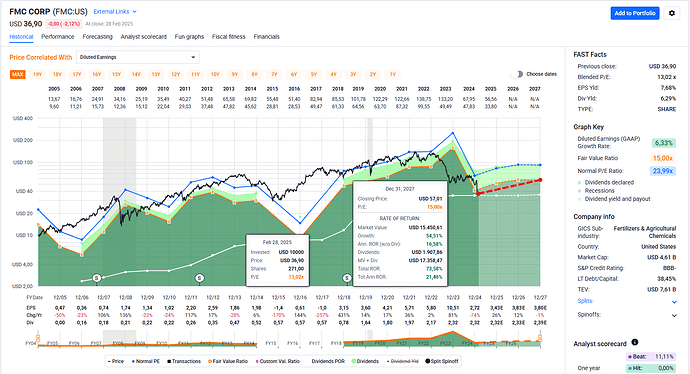The height and width of the screenshot is (374, 690).
Task: Click the Beat 11,11% scorecard badge
Action: 650,356
